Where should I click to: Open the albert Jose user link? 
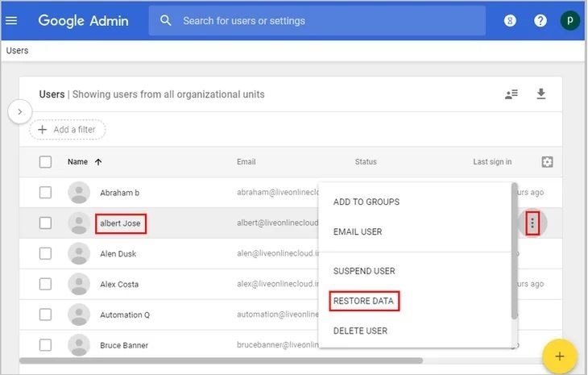[120, 223]
